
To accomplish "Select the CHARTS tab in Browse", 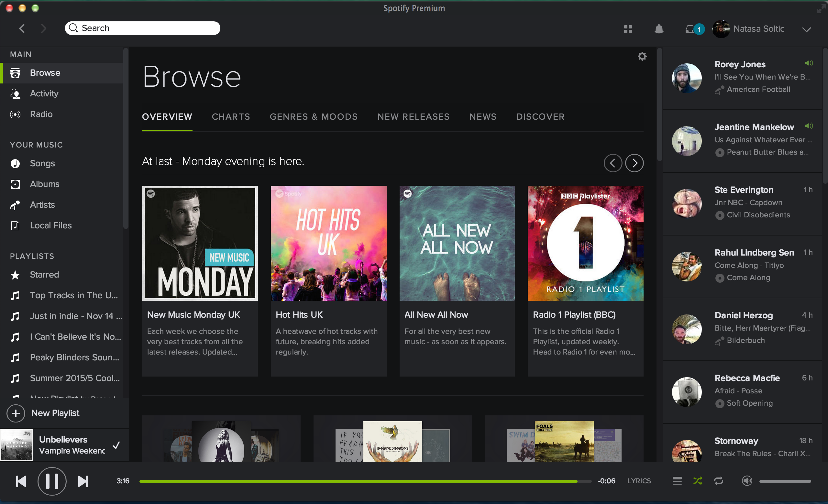I will click(x=231, y=116).
